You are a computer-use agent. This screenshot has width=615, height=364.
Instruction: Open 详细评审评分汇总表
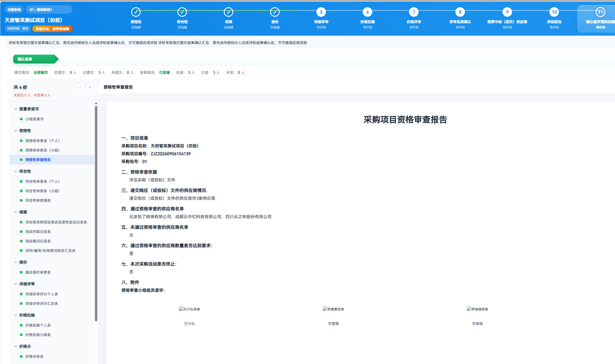[42, 304]
